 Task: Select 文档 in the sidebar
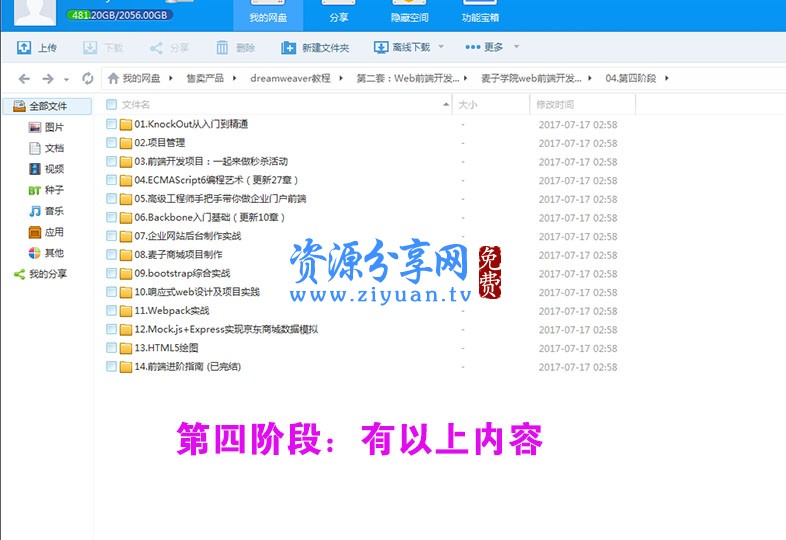[46, 148]
